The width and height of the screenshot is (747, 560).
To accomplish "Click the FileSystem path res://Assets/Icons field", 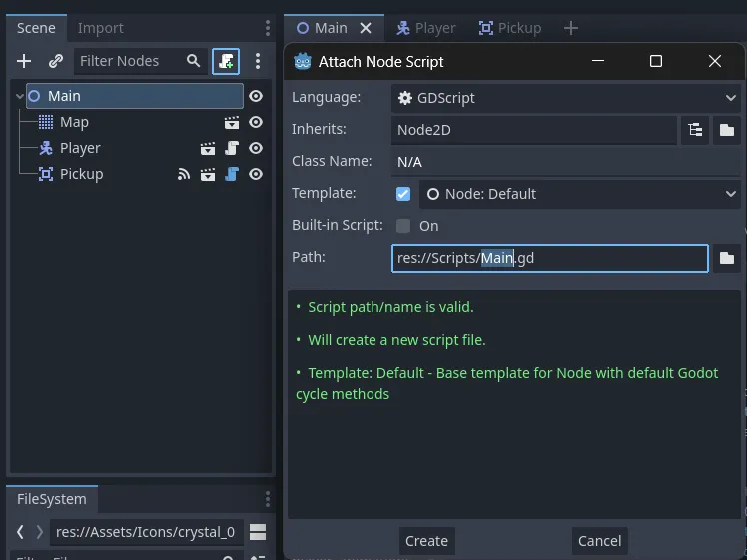I will 146,532.
